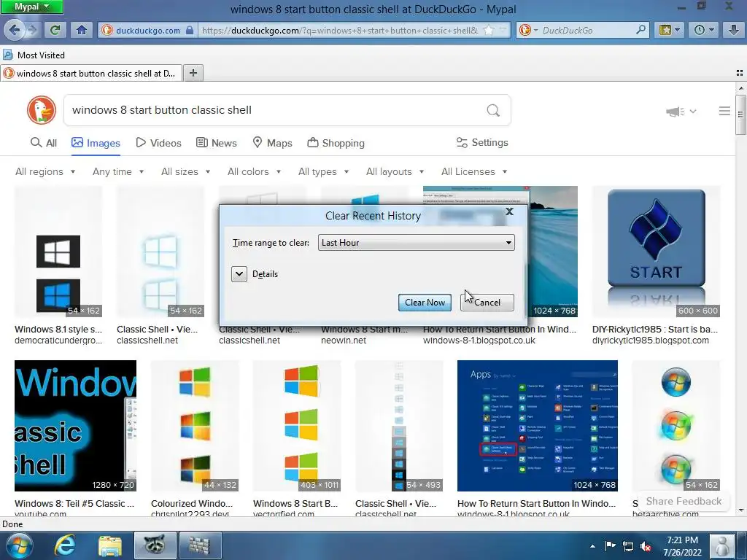Close the Clear Recent History dialog

[x=509, y=211]
